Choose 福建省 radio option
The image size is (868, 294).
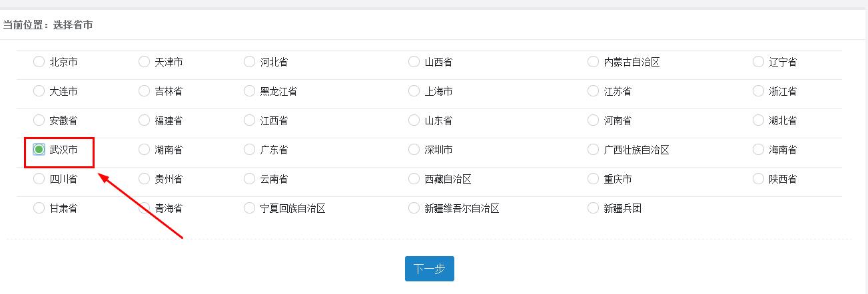coord(144,120)
